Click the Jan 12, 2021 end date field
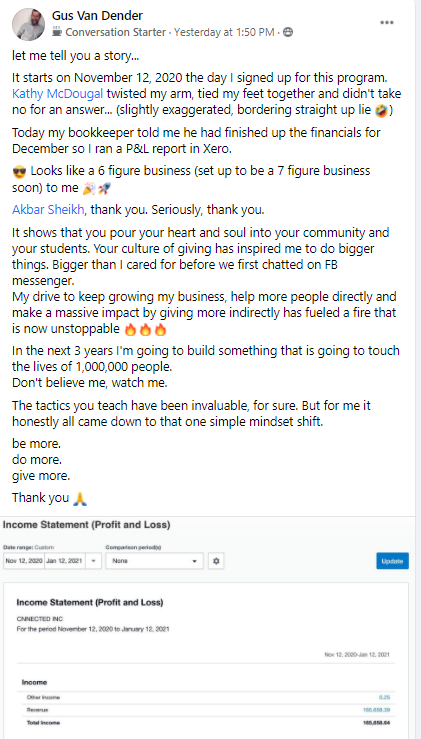The height and width of the screenshot is (739, 421). click(x=66, y=561)
